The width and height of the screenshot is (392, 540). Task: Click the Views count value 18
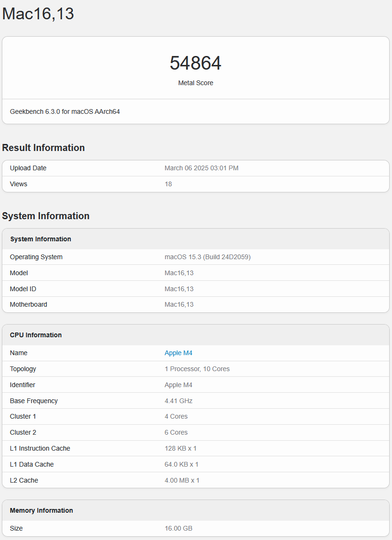click(x=168, y=184)
